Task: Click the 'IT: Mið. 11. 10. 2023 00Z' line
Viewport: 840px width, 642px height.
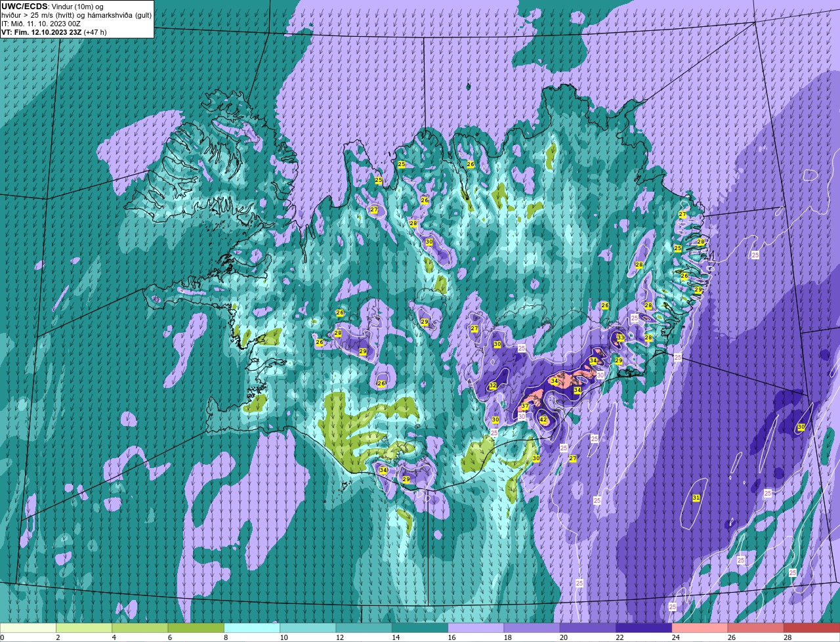Action: 41,24
